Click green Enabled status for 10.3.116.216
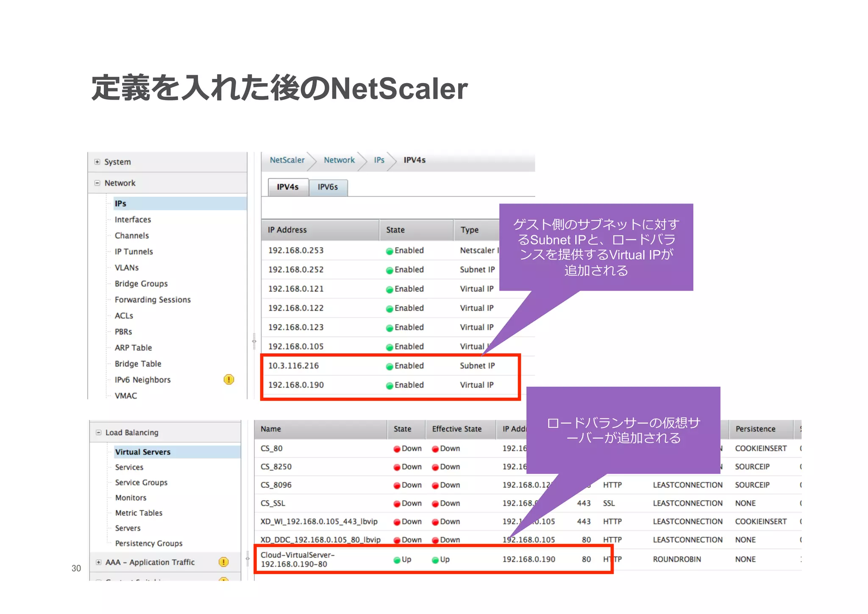This screenshot has width=868, height=614. pos(389,366)
